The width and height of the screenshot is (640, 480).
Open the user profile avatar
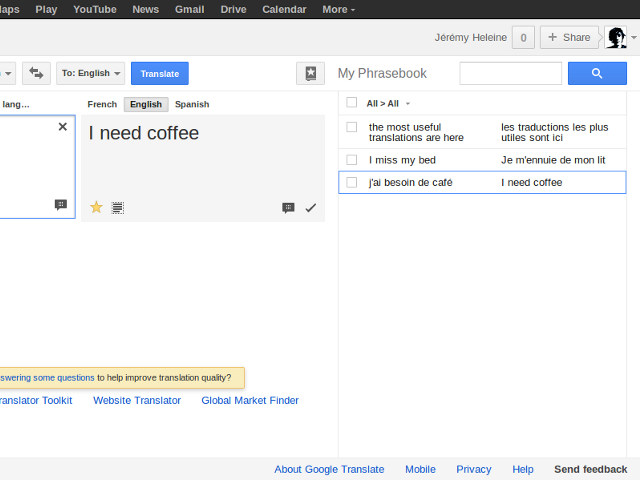(x=616, y=38)
